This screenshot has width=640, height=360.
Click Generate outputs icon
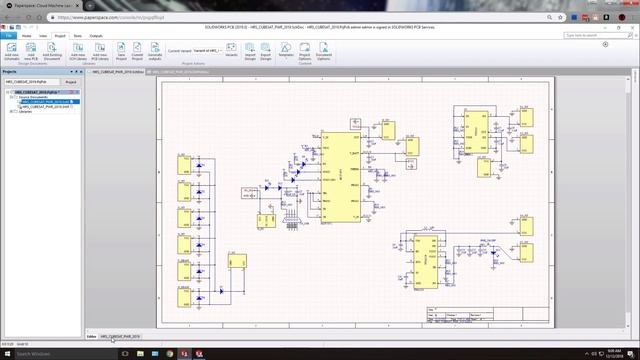pyautogui.click(x=155, y=51)
